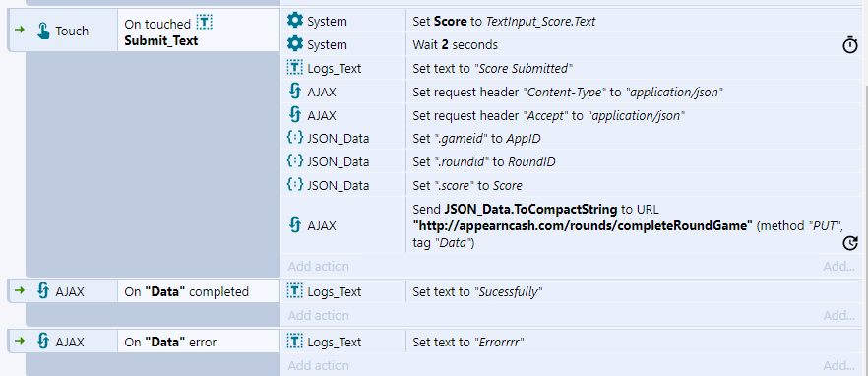This screenshot has width=868, height=376.
Task: Click Logs_Text icon on Score Submitted row
Action: point(295,68)
